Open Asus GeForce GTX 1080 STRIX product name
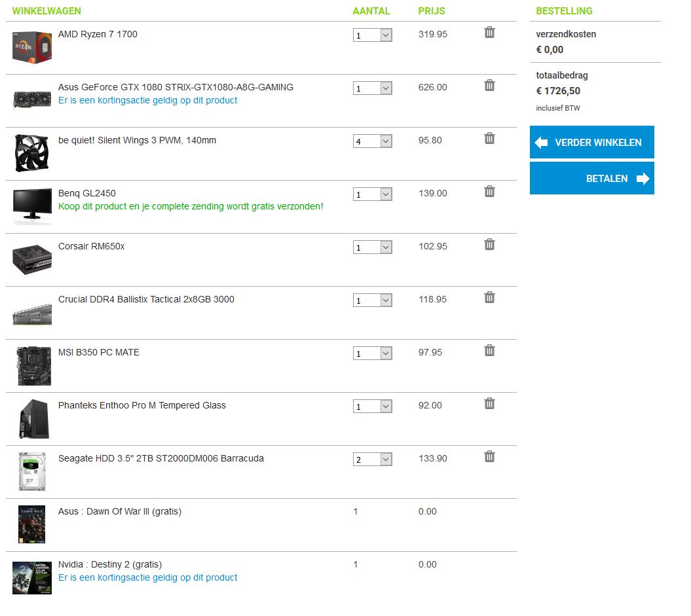This screenshot has height=616, width=691. [176, 87]
